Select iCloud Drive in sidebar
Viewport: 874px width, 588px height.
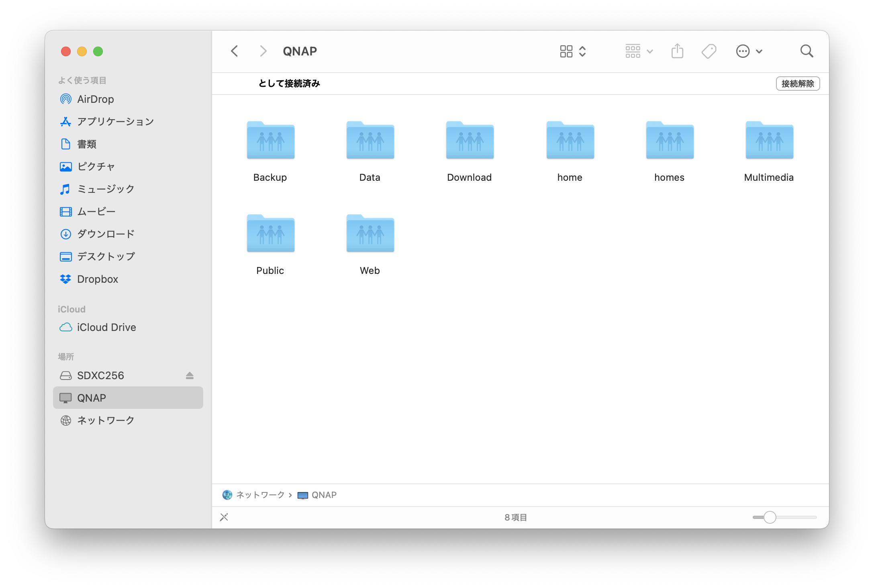tap(106, 327)
